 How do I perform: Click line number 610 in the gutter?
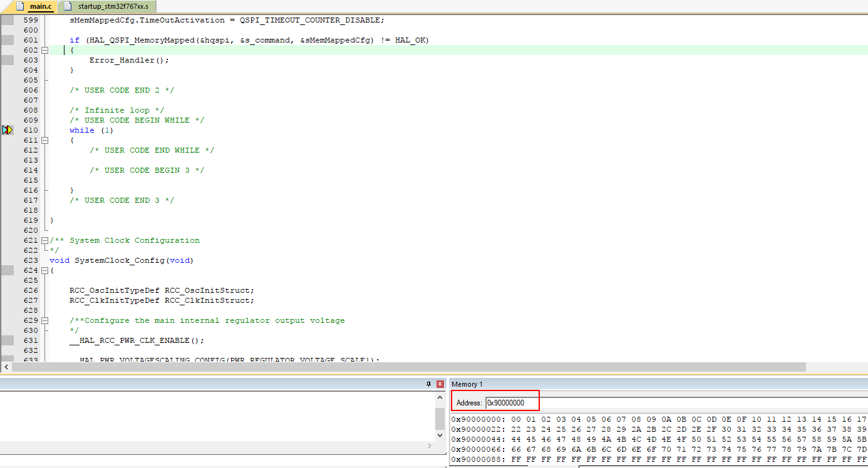pos(31,130)
